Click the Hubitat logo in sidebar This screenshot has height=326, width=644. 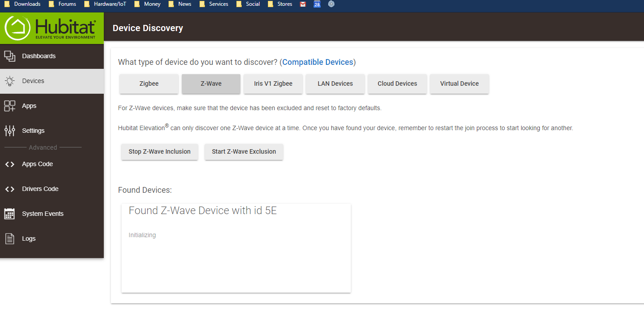pyautogui.click(x=51, y=28)
